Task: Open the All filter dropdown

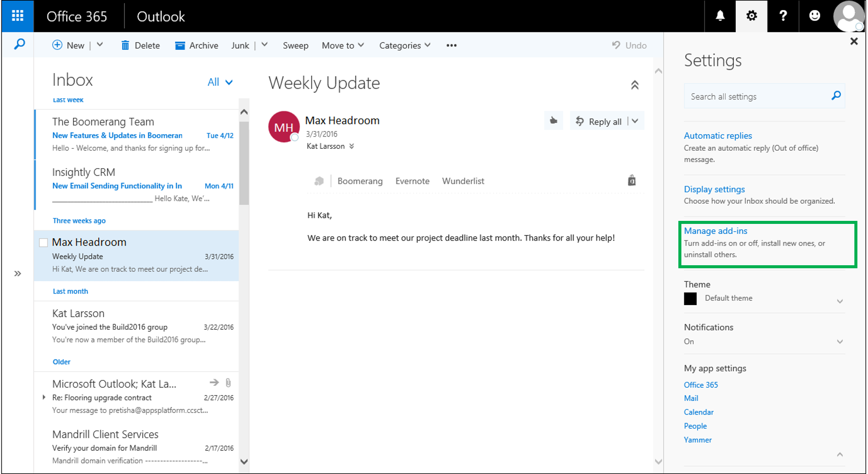Action: click(x=220, y=82)
